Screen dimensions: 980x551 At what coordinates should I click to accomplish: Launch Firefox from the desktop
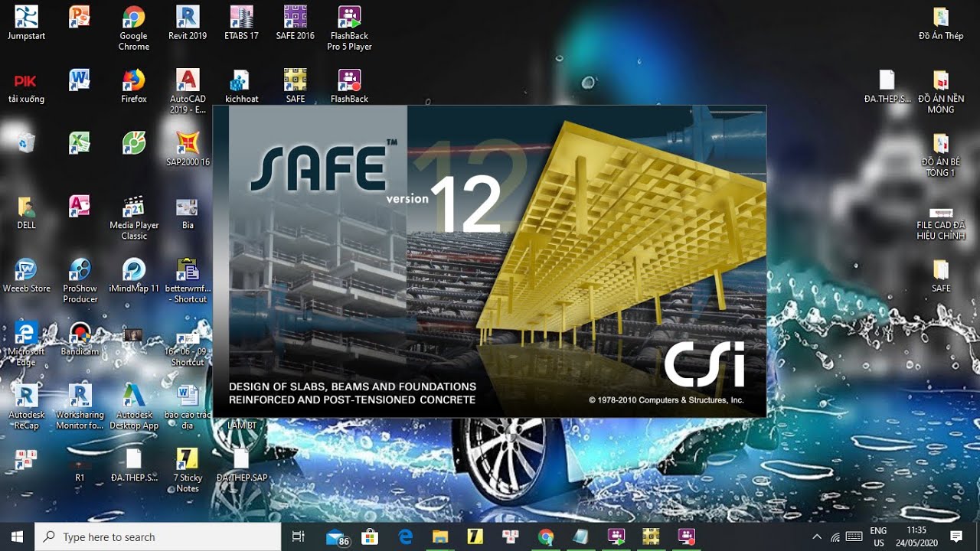click(134, 86)
